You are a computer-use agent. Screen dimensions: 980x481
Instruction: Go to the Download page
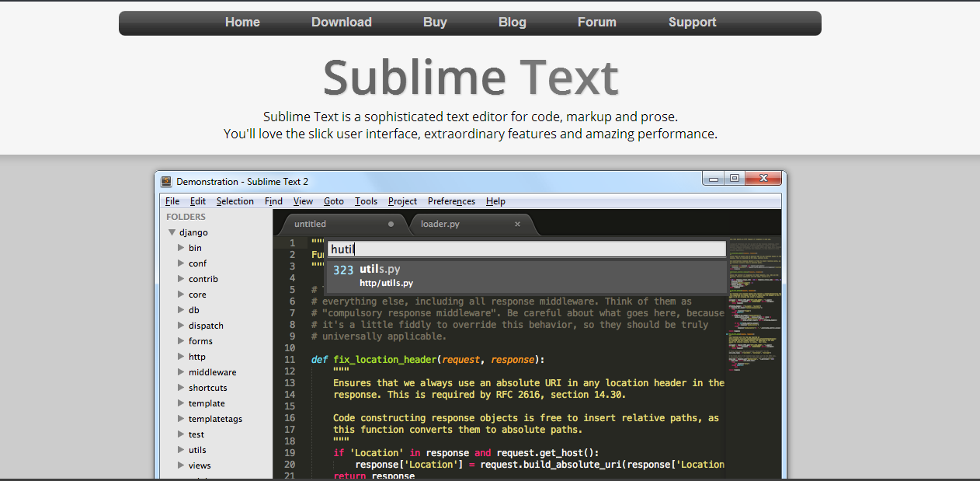click(342, 23)
